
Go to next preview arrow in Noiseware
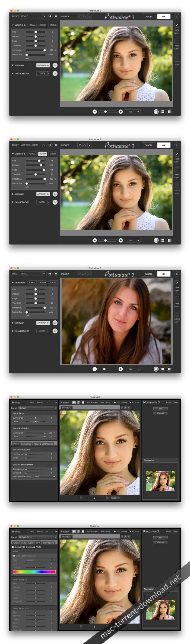125,408
